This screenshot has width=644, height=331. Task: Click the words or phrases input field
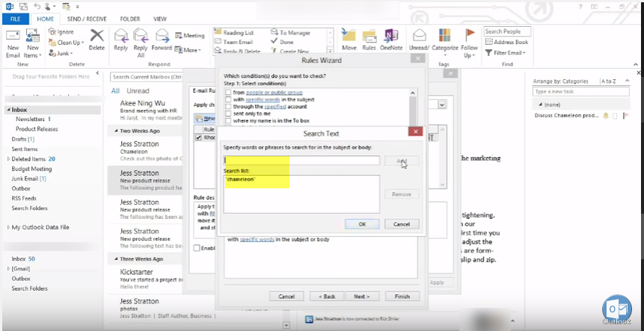(x=301, y=161)
